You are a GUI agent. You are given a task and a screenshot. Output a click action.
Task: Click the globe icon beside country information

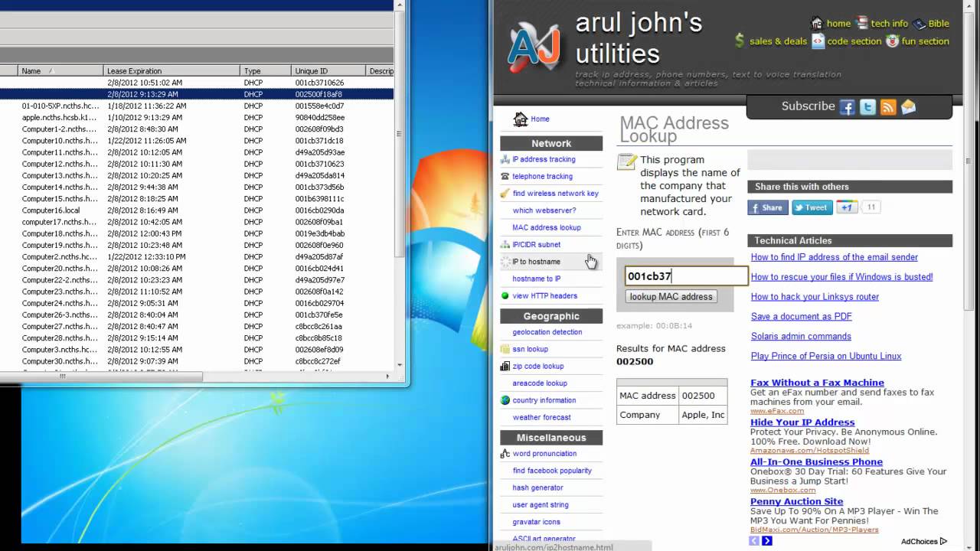pos(505,400)
